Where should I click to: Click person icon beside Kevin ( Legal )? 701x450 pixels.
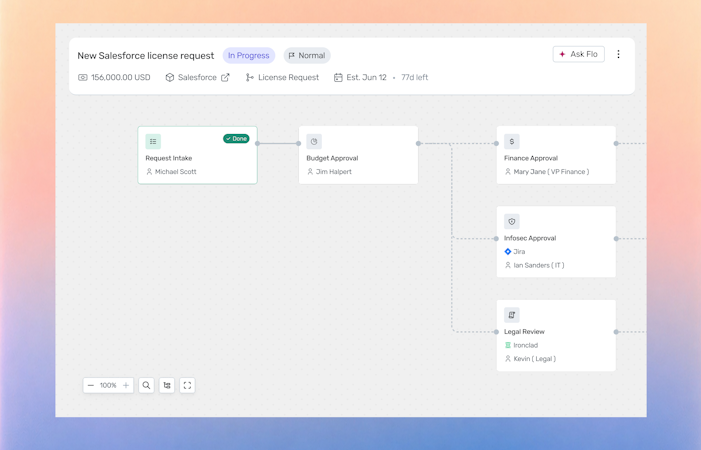pos(507,358)
